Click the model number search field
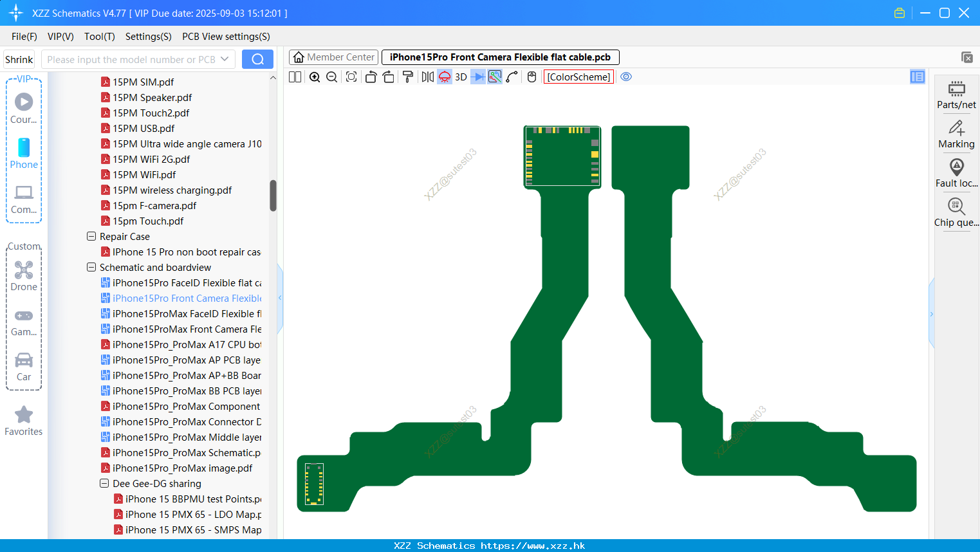 (131, 59)
